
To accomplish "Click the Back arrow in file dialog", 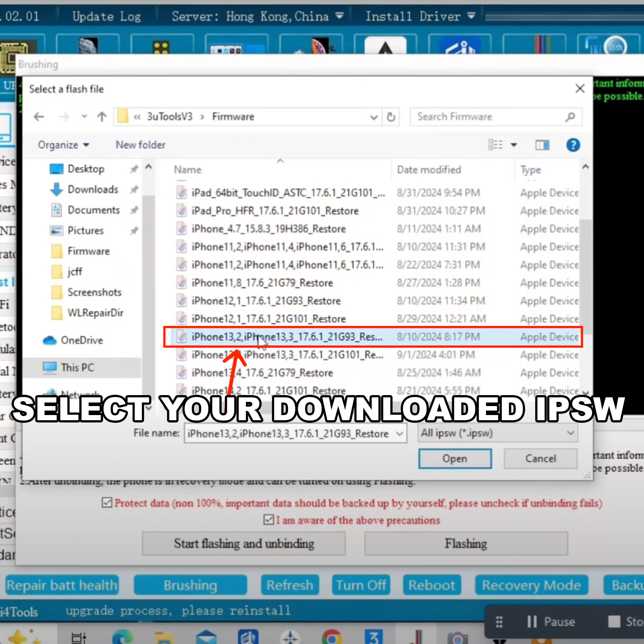I will 39,117.
